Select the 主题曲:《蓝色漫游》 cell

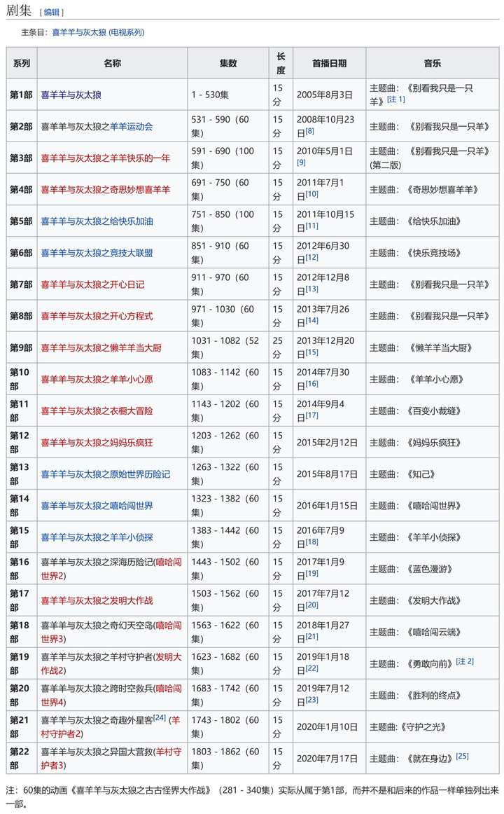click(x=433, y=569)
